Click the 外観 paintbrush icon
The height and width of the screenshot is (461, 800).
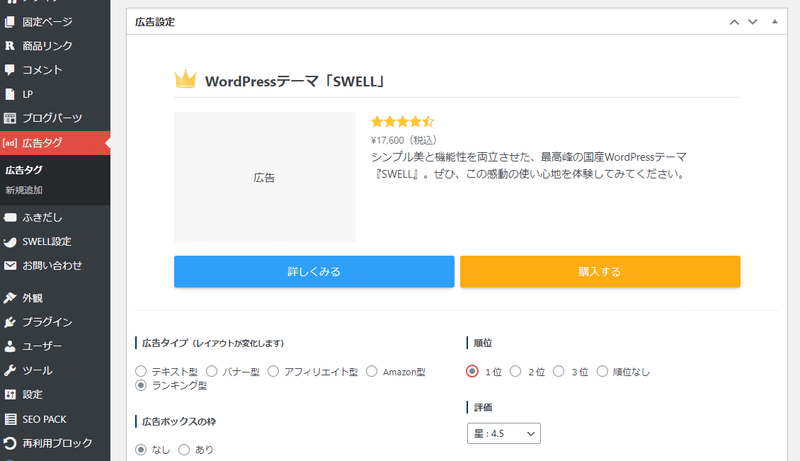coord(10,298)
